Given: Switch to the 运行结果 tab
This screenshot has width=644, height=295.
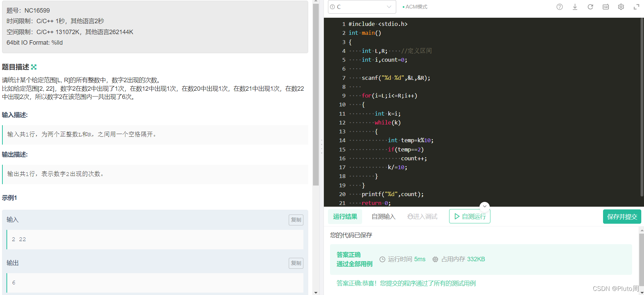Looking at the screenshot, I should pos(345,217).
